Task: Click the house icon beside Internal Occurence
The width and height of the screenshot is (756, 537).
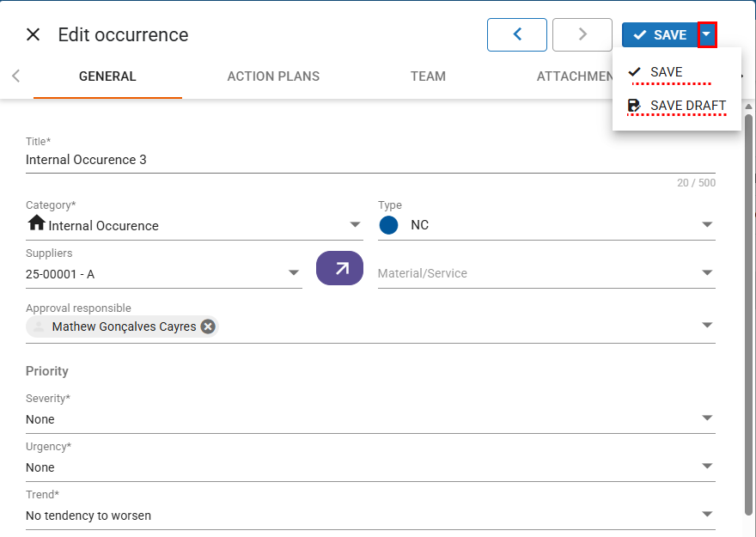Action: [36, 223]
